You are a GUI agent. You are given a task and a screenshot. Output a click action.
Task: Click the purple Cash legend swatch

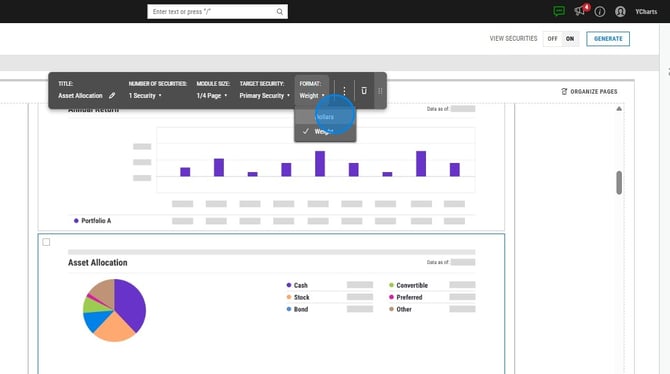[x=289, y=285]
